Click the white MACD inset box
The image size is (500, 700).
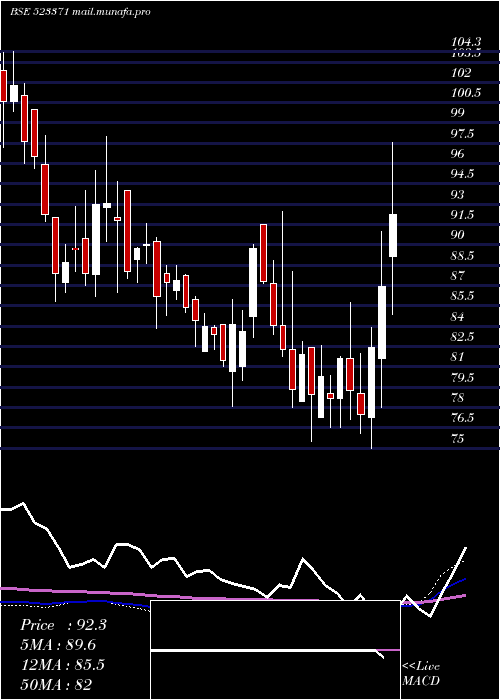(x=275, y=650)
